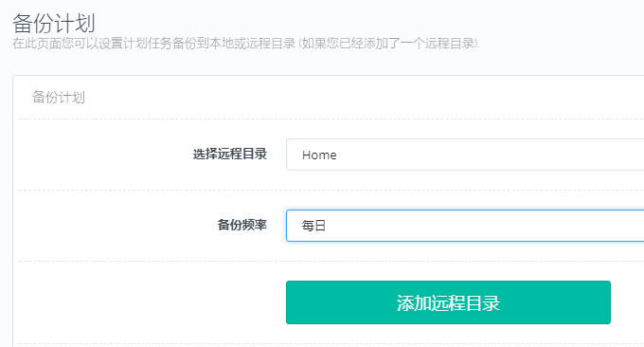Click the dashed divider above 添加远程目录 button

(331, 261)
